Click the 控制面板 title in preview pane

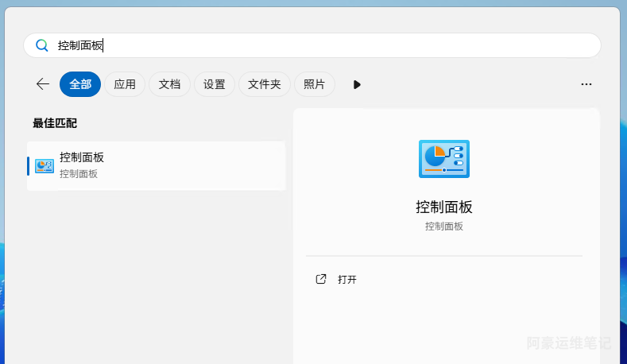[444, 207]
